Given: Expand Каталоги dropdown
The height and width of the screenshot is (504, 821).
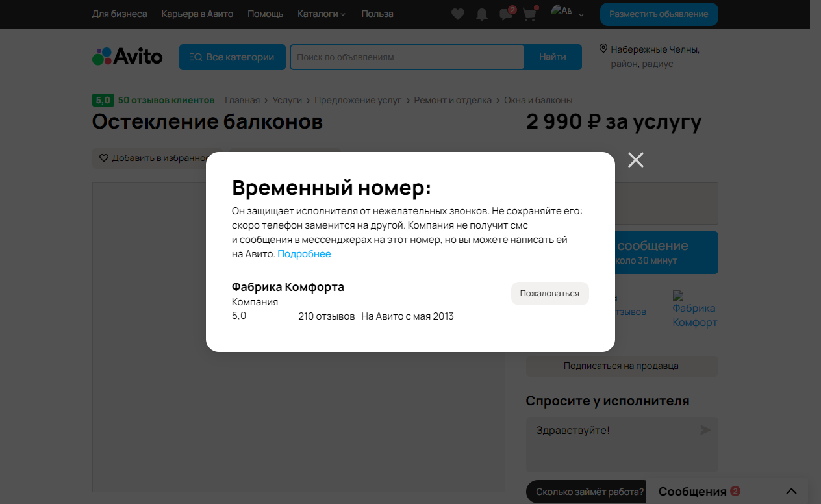Looking at the screenshot, I should pos(322,14).
